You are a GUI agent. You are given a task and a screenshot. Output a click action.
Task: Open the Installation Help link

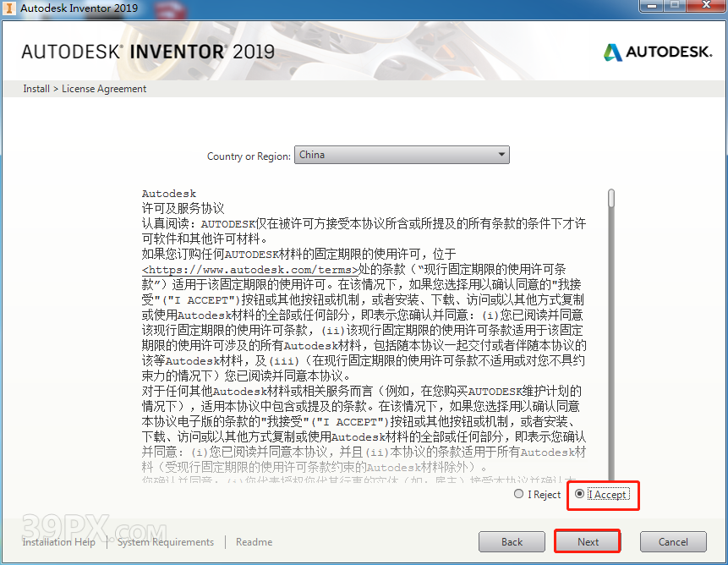tap(59, 542)
